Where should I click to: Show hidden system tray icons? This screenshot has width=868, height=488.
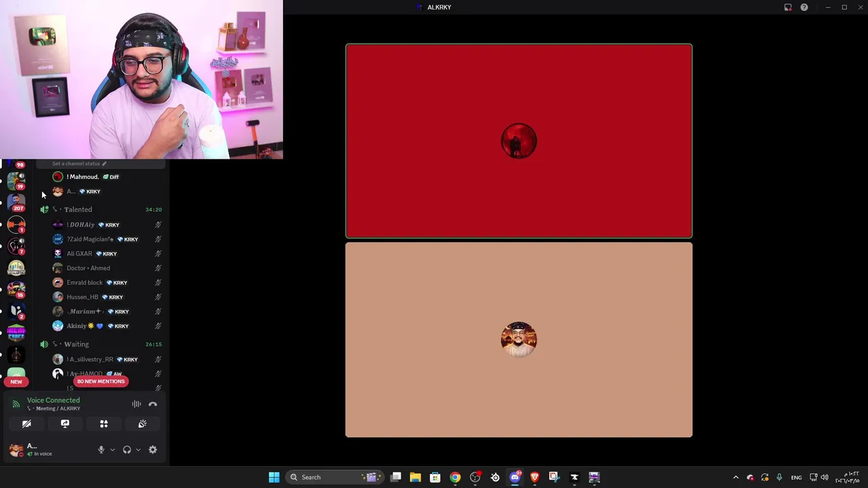tap(736, 477)
